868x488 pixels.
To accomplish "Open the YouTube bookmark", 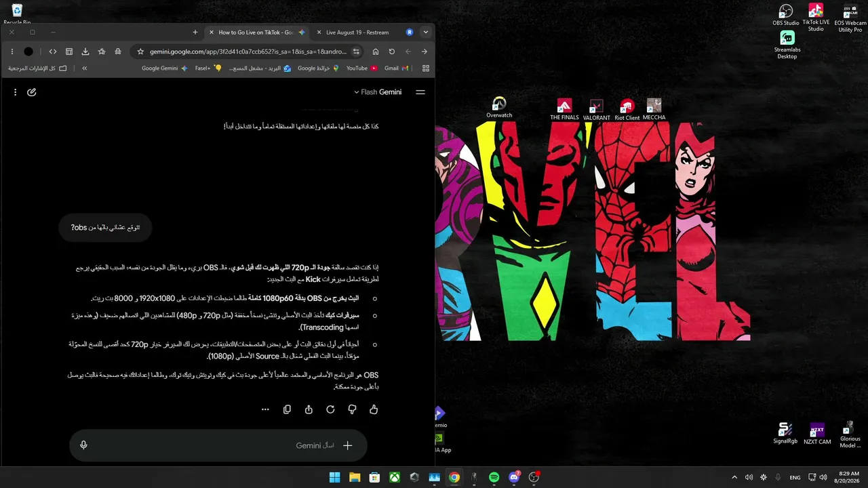I will pos(361,68).
